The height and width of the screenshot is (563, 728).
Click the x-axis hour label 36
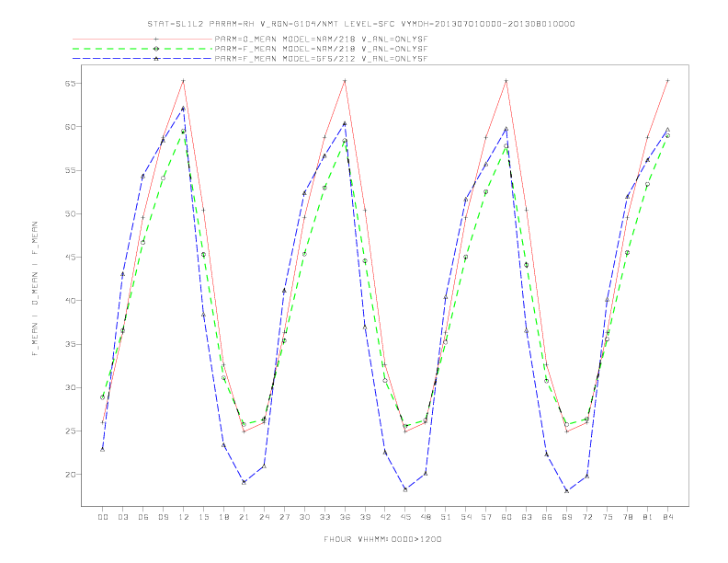(345, 517)
